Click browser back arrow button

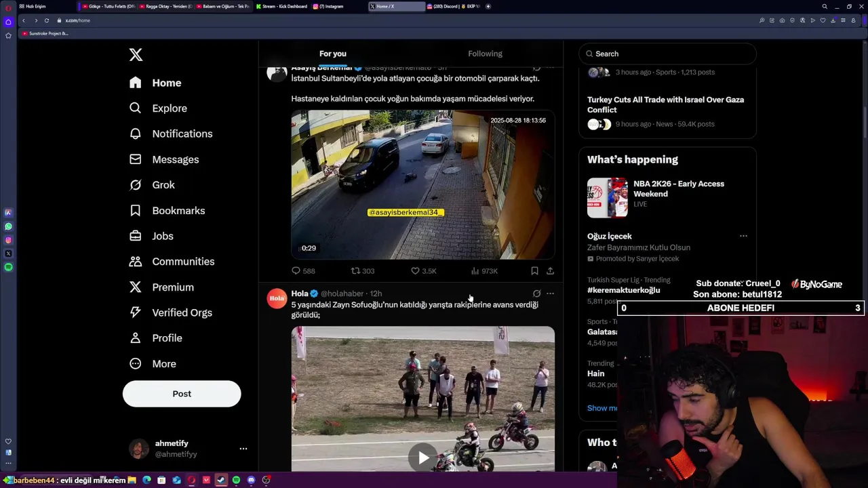(24, 20)
